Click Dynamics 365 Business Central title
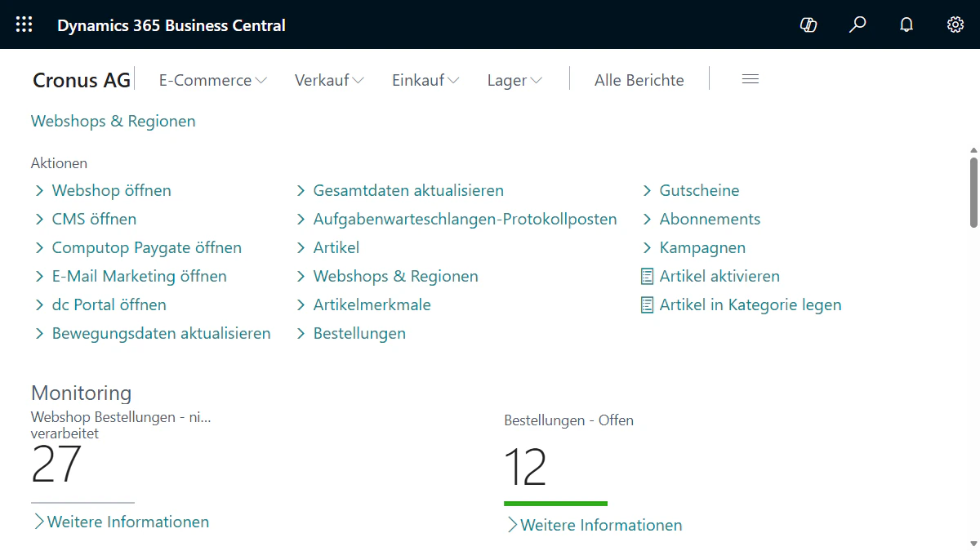The height and width of the screenshot is (551, 980). tap(171, 25)
